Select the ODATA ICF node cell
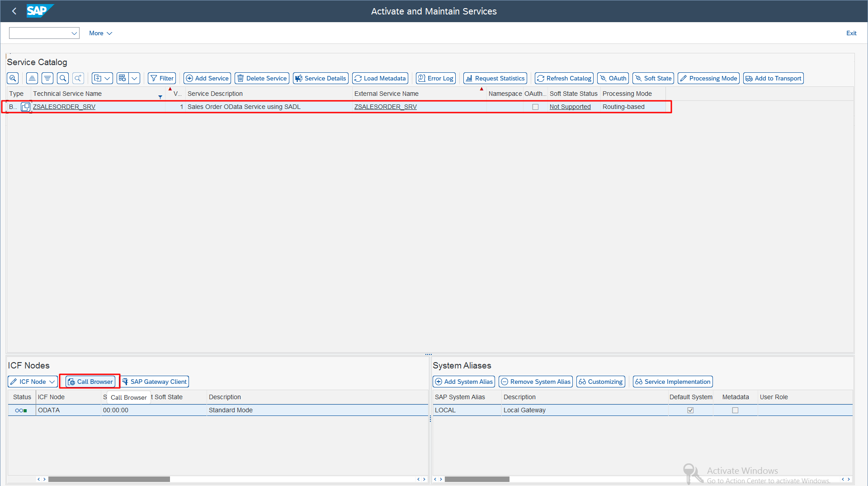The width and height of the screenshot is (868, 486). pos(68,411)
